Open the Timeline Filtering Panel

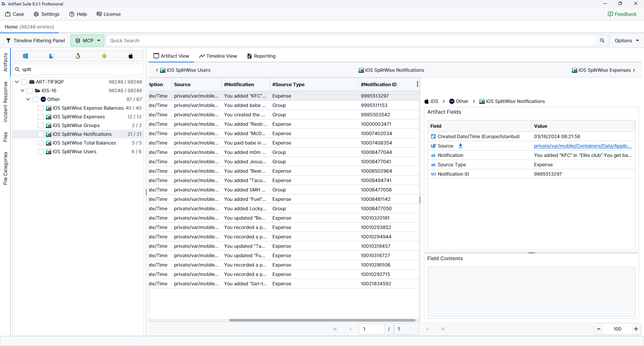point(36,41)
